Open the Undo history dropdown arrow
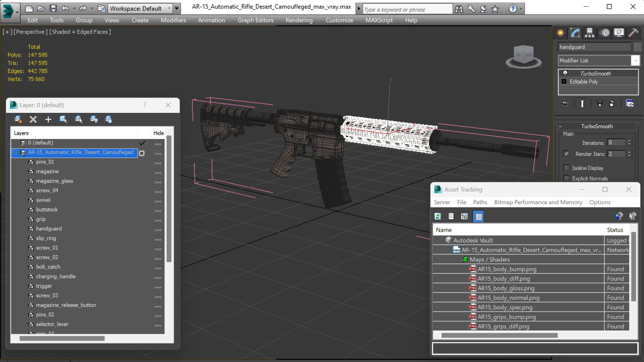Image resolution: width=644 pixels, height=362 pixels. [73, 8]
